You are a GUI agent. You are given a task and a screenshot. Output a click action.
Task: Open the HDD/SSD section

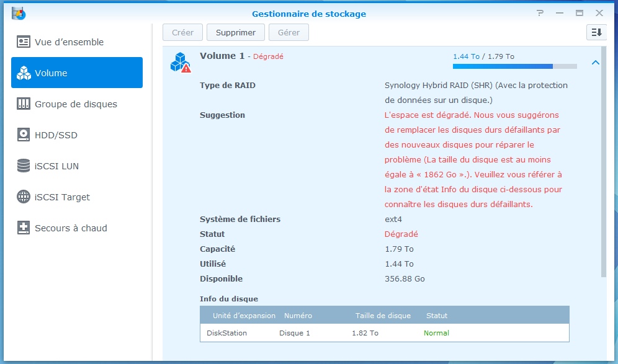pos(77,135)
